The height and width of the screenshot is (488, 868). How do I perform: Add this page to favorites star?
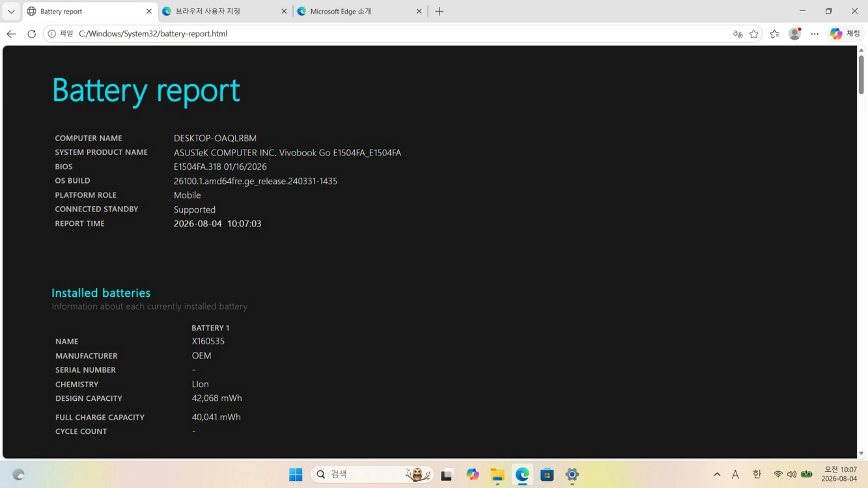(x=753, y=34)
